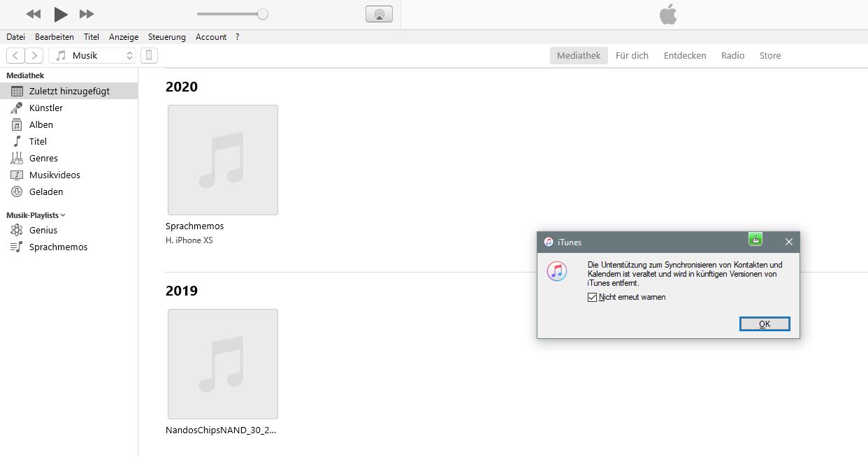Image resolution: width=868 pixels, height=457 pixels.
Task: Open the Titel menu
Action: point(92,37)
